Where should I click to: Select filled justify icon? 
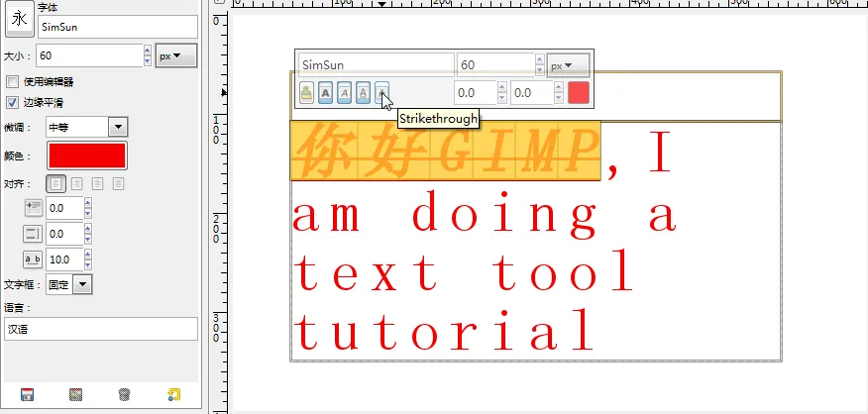click(x=118, y=184)
